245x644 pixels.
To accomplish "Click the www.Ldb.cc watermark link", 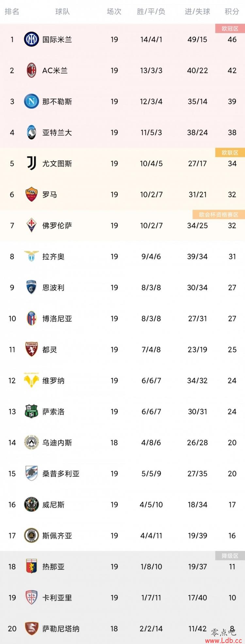I will pos(224,640).
